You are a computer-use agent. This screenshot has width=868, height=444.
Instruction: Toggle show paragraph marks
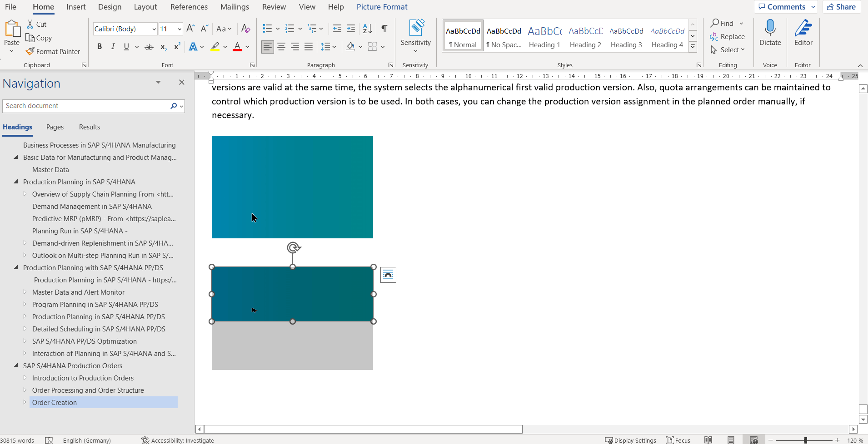click(384, 29)
